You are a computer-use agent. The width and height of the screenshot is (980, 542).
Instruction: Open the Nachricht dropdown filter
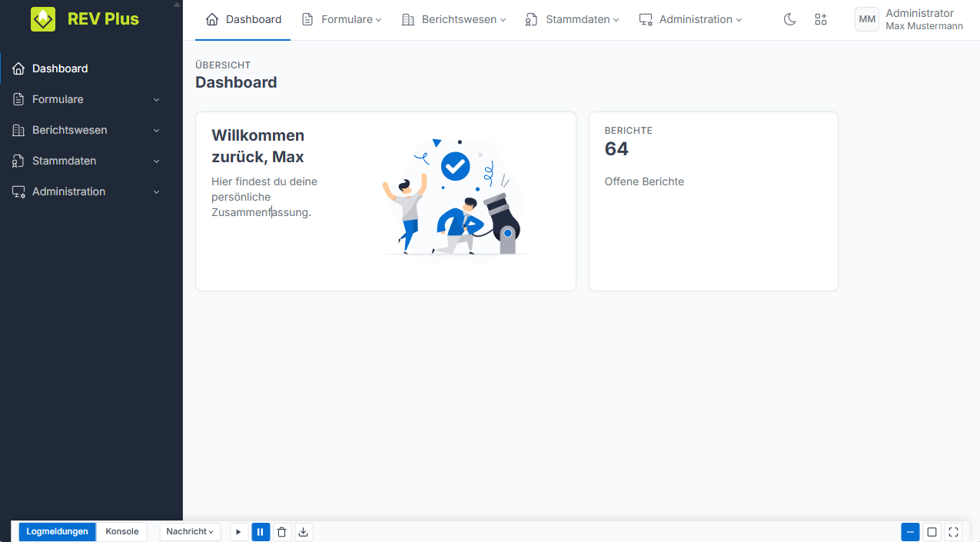click(x=191, y=532)
